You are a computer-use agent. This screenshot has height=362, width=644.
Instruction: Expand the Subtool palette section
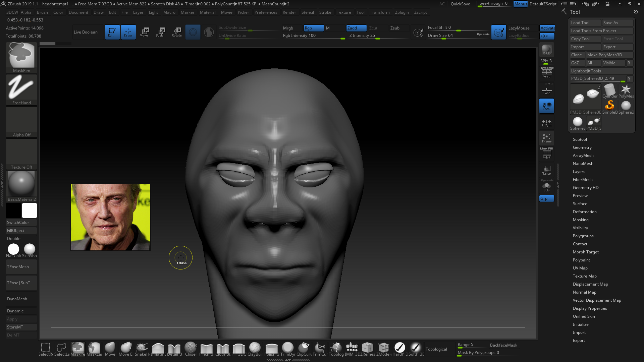tap(580, 139)
